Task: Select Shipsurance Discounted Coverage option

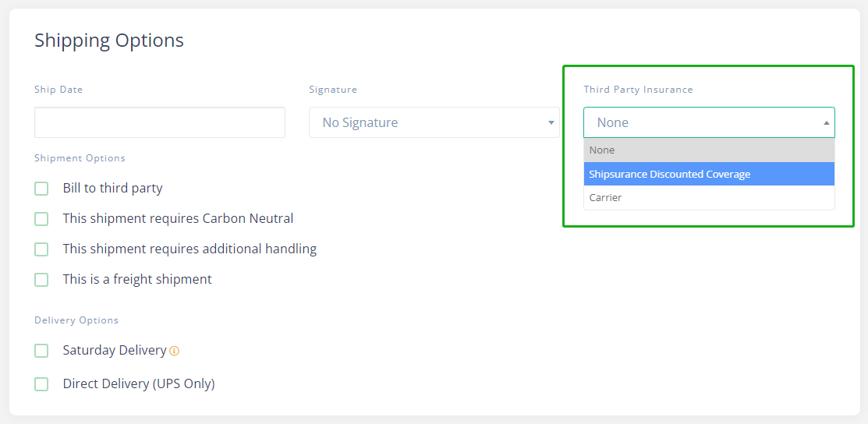Action: point(709,174)
